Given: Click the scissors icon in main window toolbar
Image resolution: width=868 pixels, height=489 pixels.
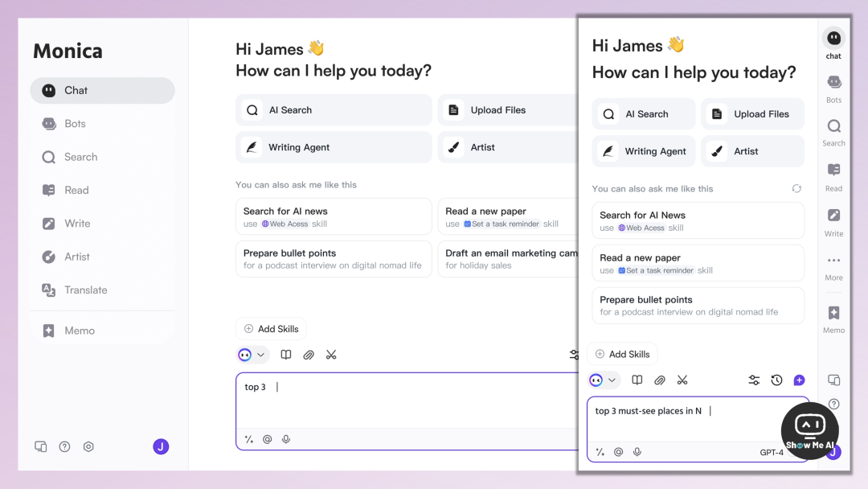Looking at the screenshot, I should tap(331, 355).
